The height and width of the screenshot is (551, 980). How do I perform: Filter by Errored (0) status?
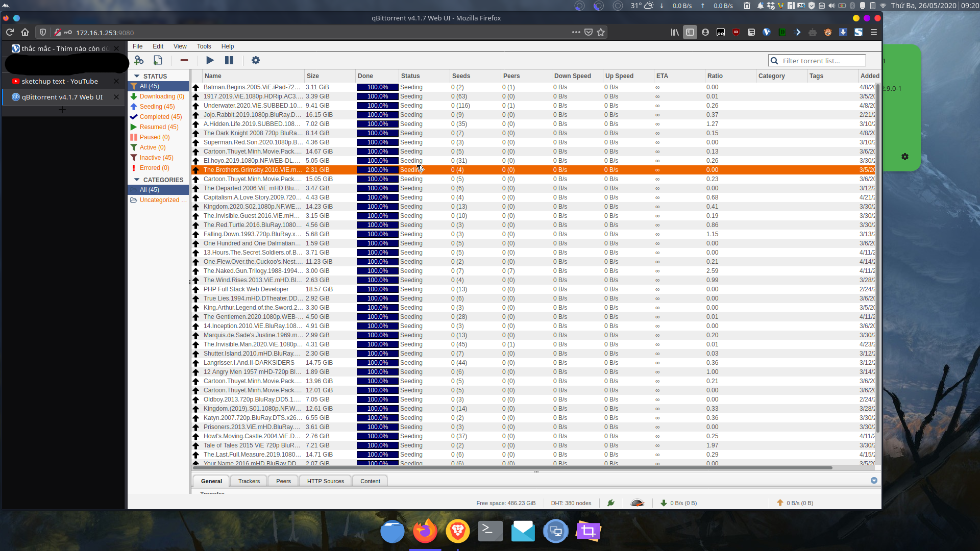click(x=158, y=168)
